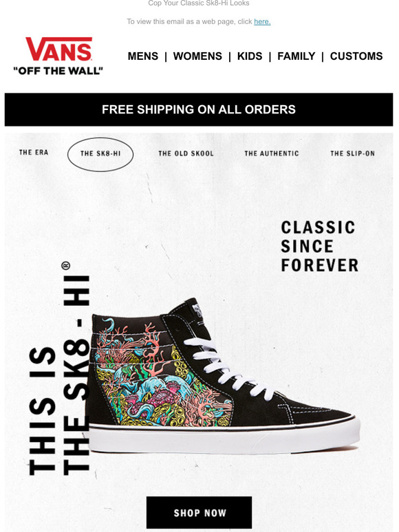Click the Sk8-Hi sneaker product image
Viewport: 399px width, 532px height.
(222, 375)
